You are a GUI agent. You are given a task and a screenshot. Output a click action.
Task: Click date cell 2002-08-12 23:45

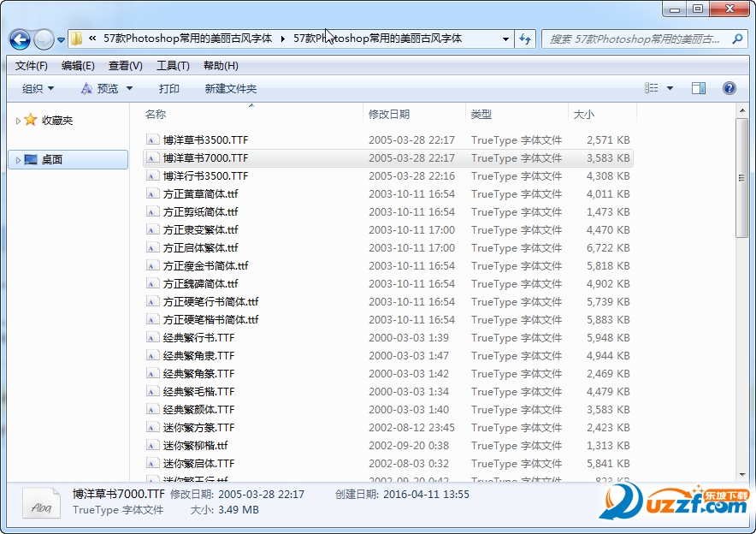(411, 427)
